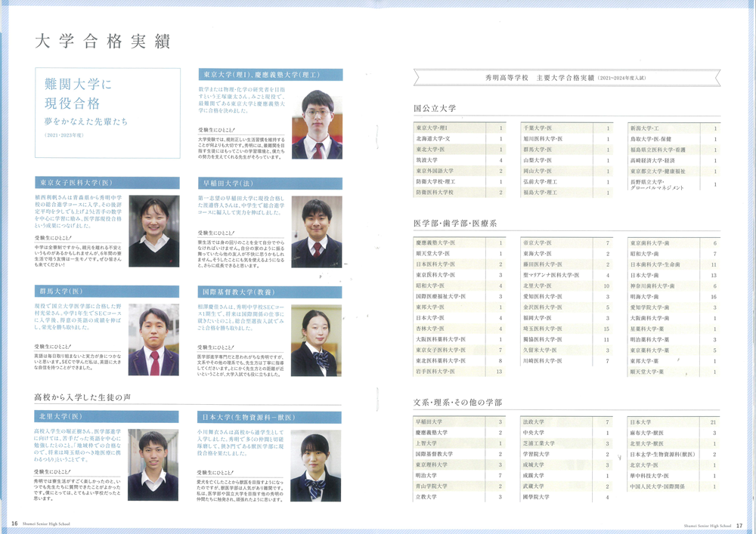This screenshot has height=534, width=756.
Task: Click the table row 聖マリアンナ医科大学・医
Action: click(567, 275)
